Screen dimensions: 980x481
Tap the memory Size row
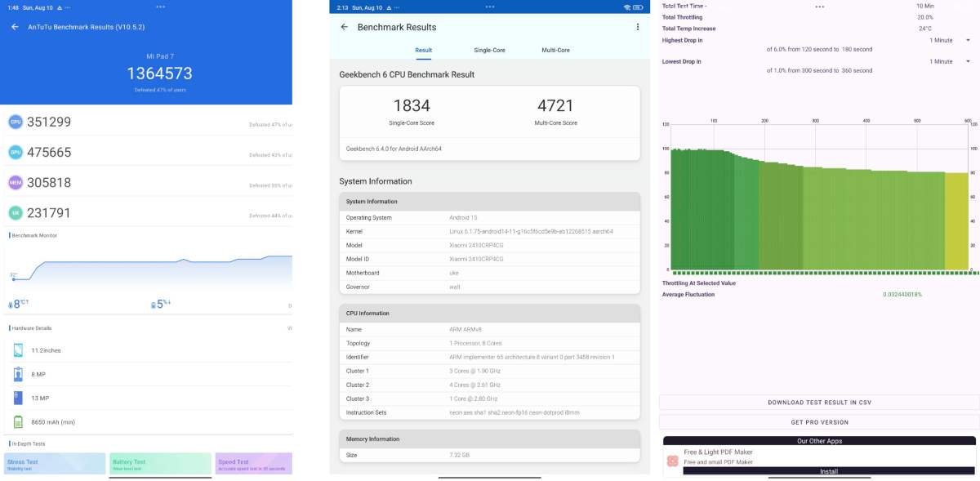point(489,455)
